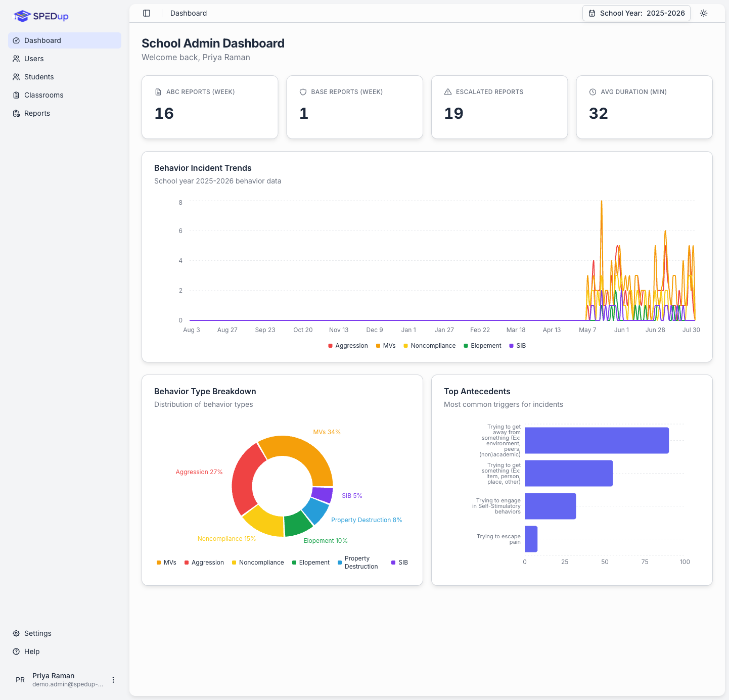Toggle Noncompliance in breakdown legend
The height and width of the screenshot is (700, 729).
coord(258,563)
